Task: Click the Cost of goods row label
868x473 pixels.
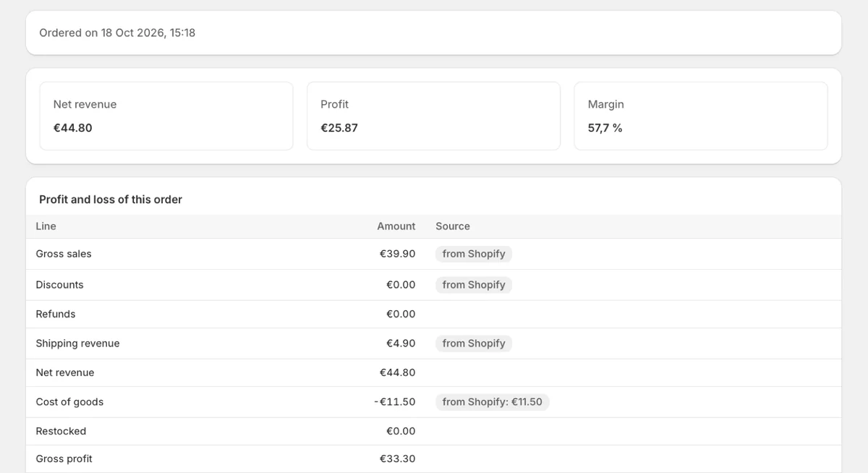Action: [69, 402]
